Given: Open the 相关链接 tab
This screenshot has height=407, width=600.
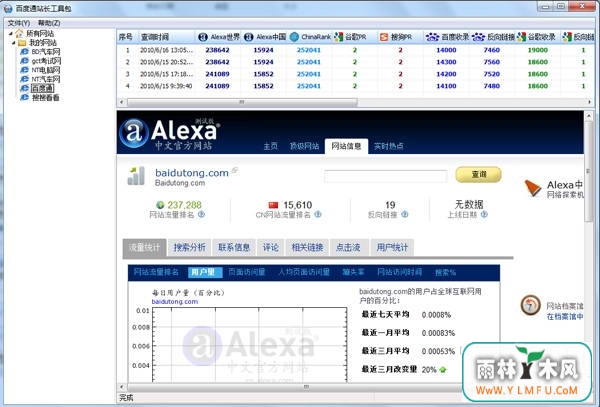Looking at the screenshot, I should [308, 247].
